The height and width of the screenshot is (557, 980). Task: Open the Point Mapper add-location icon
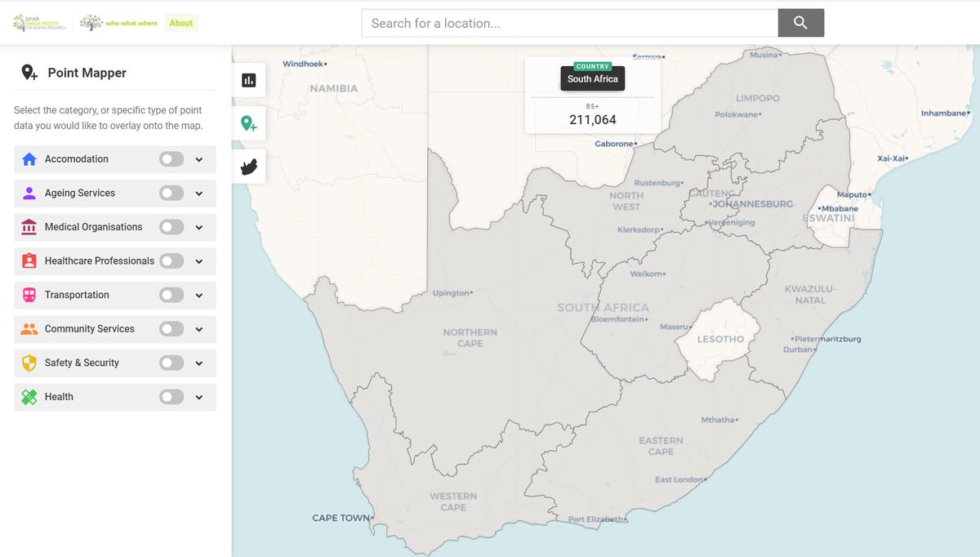tap(248, 123)
